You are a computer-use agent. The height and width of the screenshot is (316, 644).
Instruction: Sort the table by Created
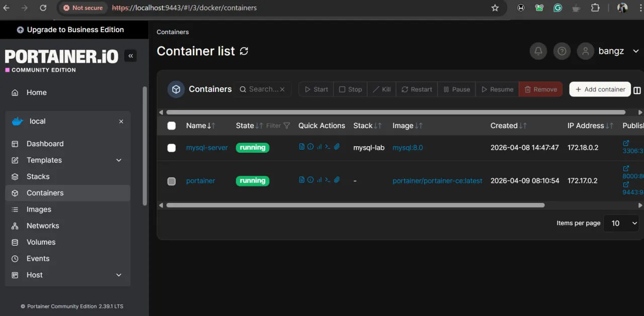509,126
